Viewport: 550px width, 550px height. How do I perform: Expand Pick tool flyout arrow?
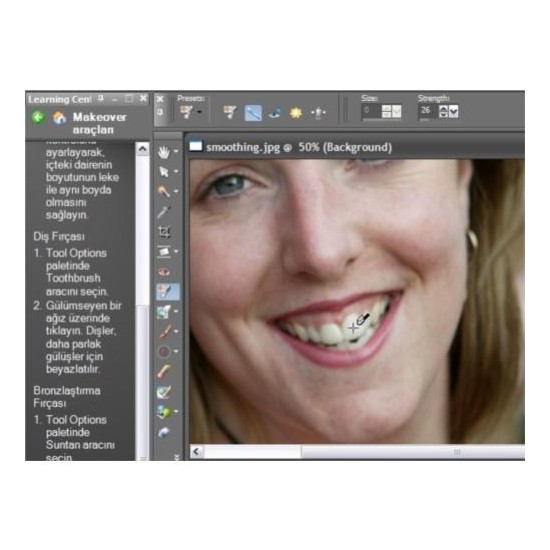176,172
